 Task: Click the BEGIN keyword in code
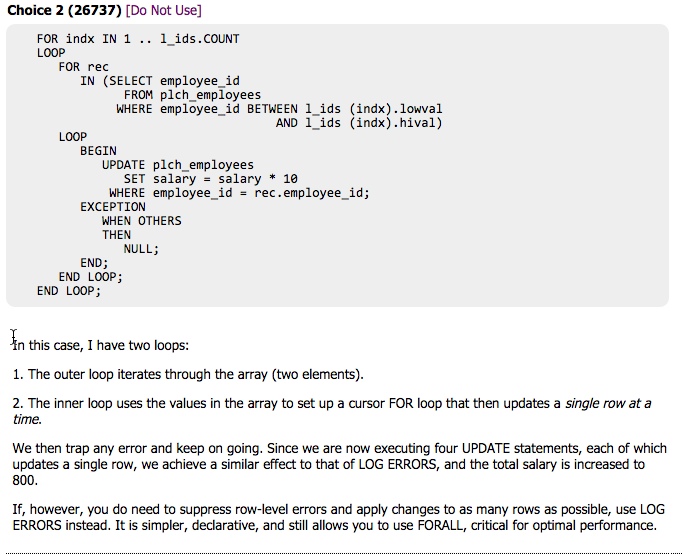pyautogui.click(x=98, y=151)
